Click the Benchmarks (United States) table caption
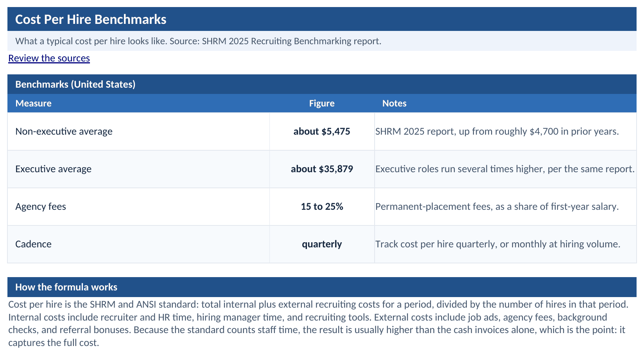Viewport: 644px width, 355px height. (75, 84)
